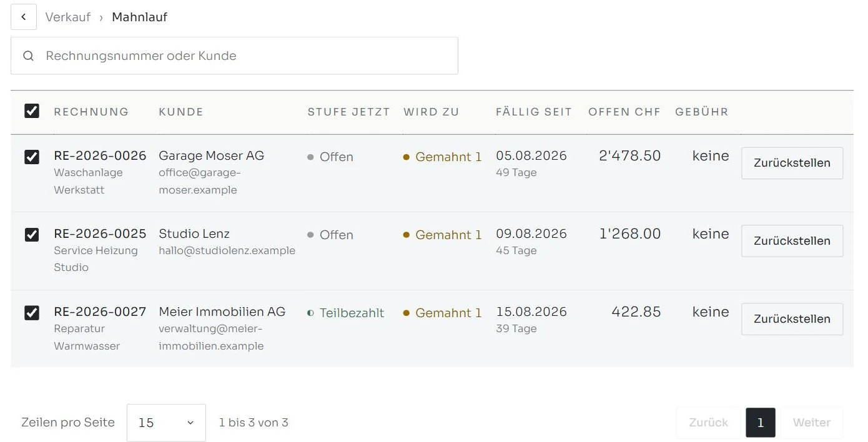
Task: Deselect invoice RE-2026-0027 checkbox
Action: [x=32, y=313]
